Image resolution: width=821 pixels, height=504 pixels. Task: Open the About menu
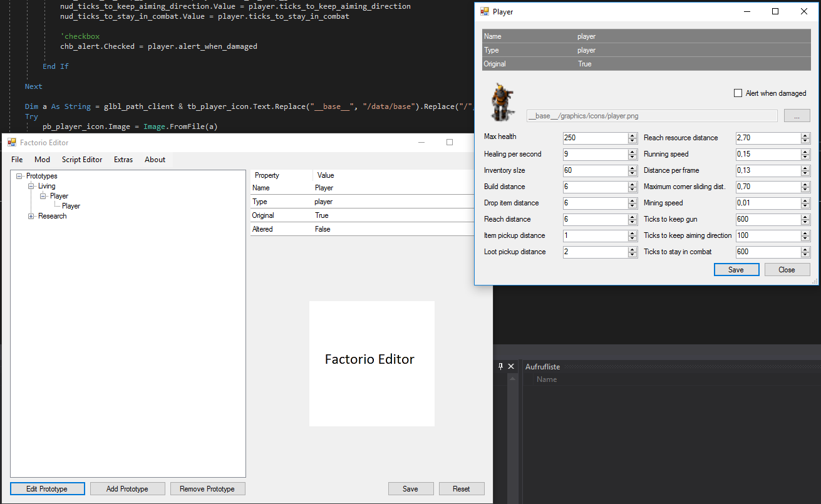click(155, 160)
